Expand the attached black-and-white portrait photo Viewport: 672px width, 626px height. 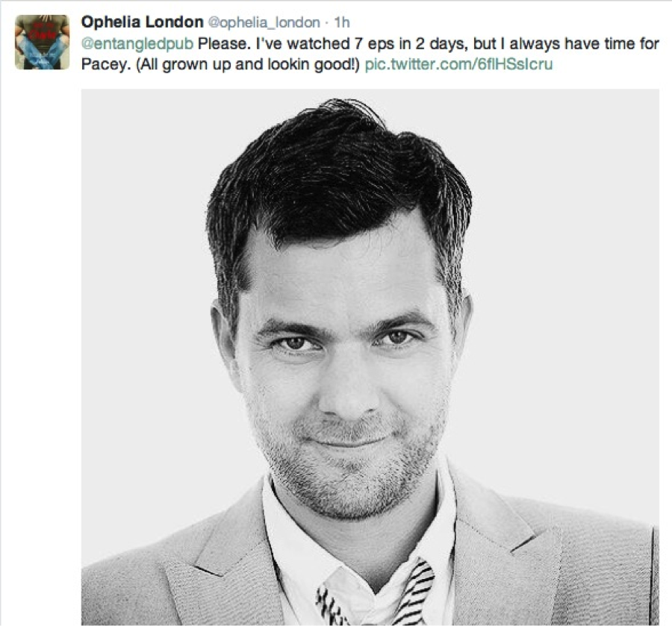coord(370,357)
